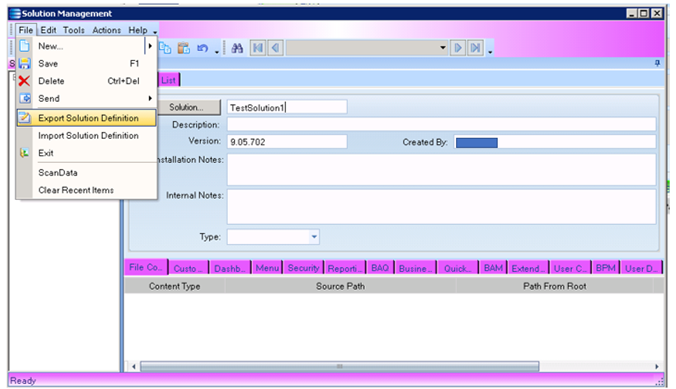
Task: Click the Version field showing 9.05.702
Action: pyautogui.click(x=287, y=141)
